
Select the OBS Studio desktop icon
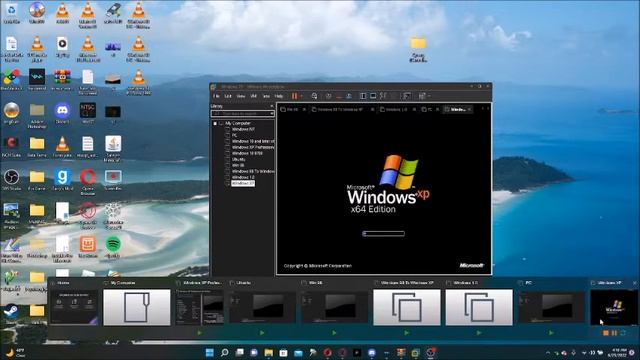pyautogui.click(x=11, y=180)
